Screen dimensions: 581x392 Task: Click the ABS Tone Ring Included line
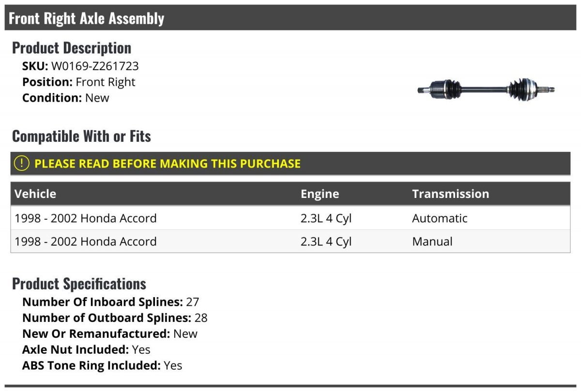coord(102,365)
